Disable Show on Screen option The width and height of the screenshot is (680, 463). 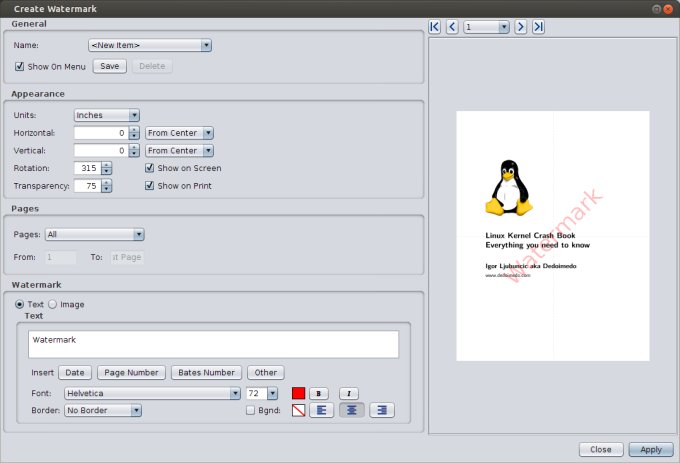(x=150, y=168)
